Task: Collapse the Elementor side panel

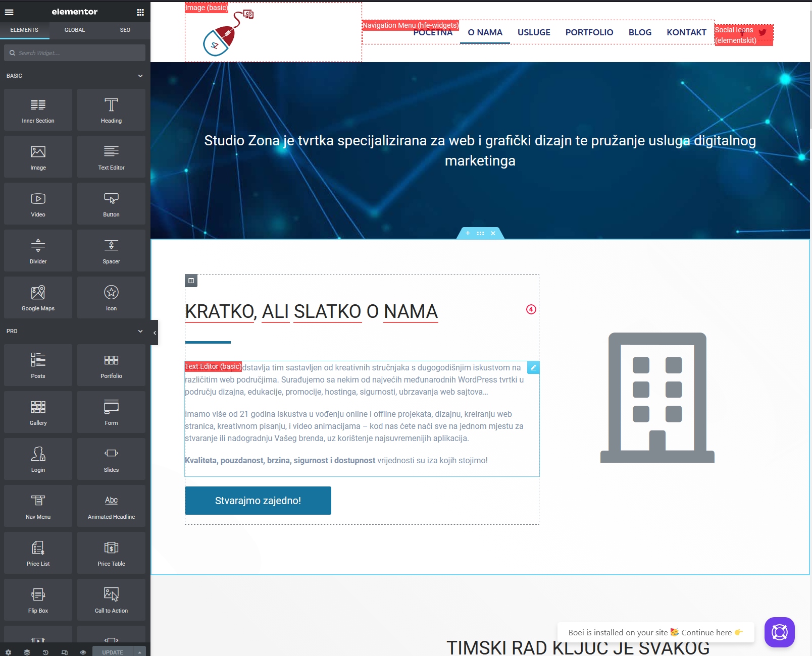Action: [x=155, y=333]
